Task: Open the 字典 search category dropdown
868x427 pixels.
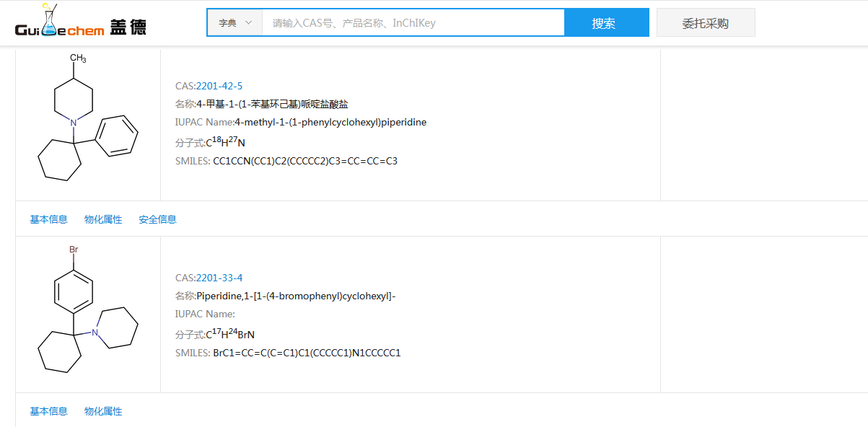Action: 234,22
